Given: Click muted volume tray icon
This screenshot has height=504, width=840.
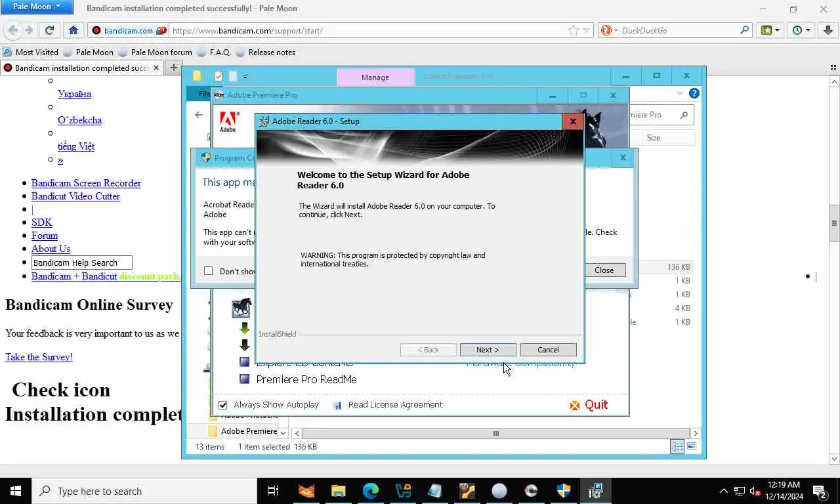Looking at the screenshot, I should 755,491.
